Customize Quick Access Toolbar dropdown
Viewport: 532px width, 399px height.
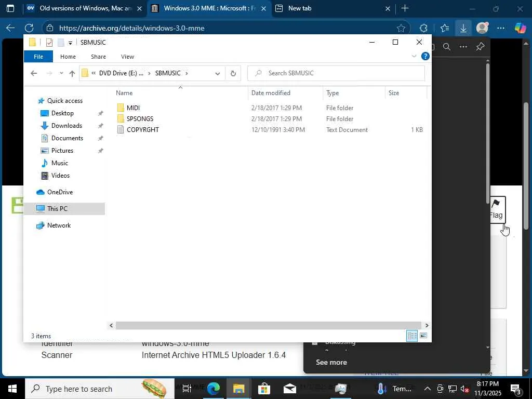pos(70,43)
